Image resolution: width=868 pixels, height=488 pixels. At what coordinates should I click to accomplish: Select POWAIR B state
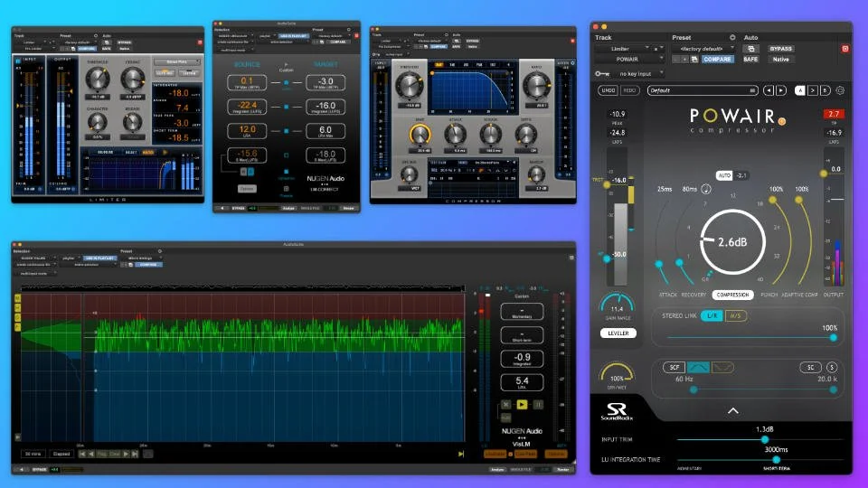tap(825, 90)
